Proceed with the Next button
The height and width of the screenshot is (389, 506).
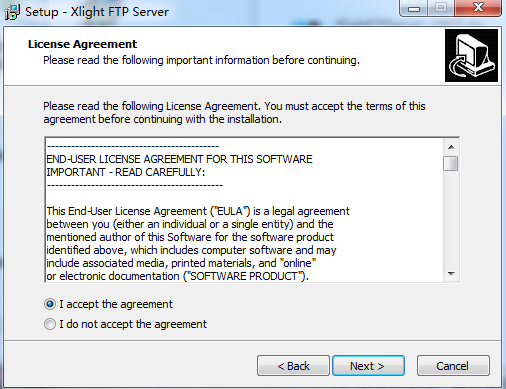click(x=368, y=366)
